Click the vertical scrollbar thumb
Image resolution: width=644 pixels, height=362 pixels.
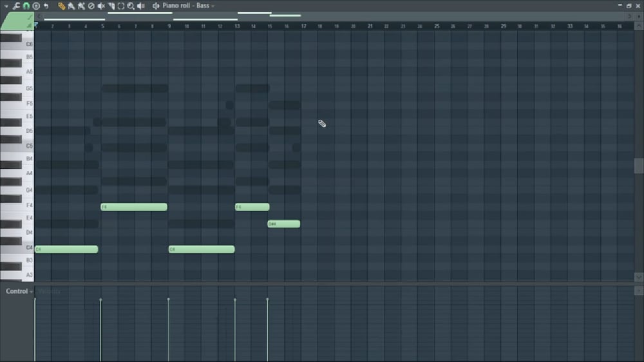pyautogui.click(x=639, y=166)
